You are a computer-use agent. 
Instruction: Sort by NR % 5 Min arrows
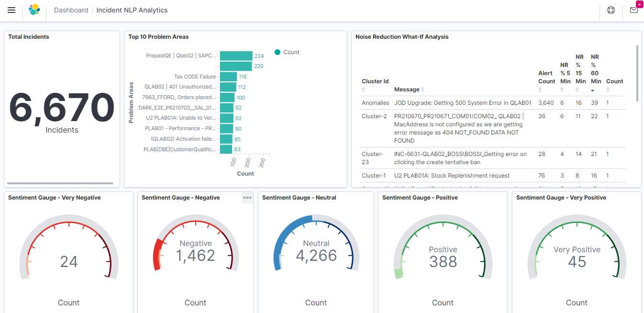tap(563, 89)
